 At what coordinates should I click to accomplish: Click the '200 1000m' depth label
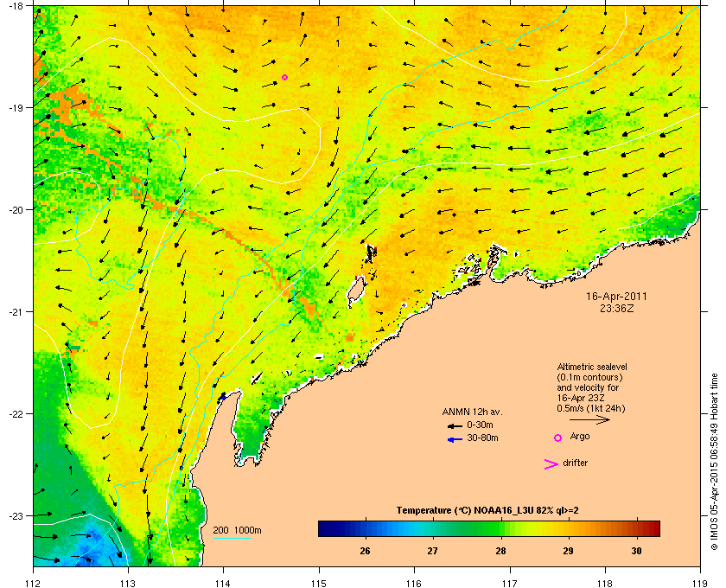237,531
